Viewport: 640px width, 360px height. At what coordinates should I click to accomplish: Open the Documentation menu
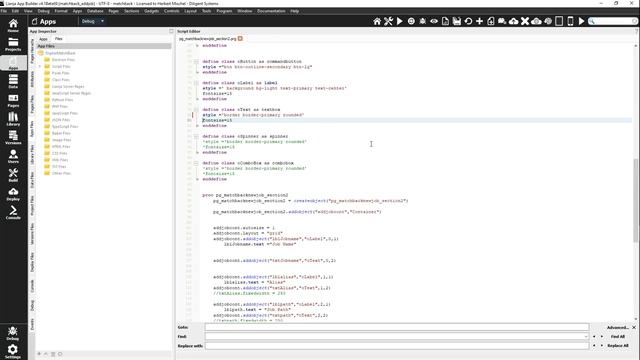(271, 11)
